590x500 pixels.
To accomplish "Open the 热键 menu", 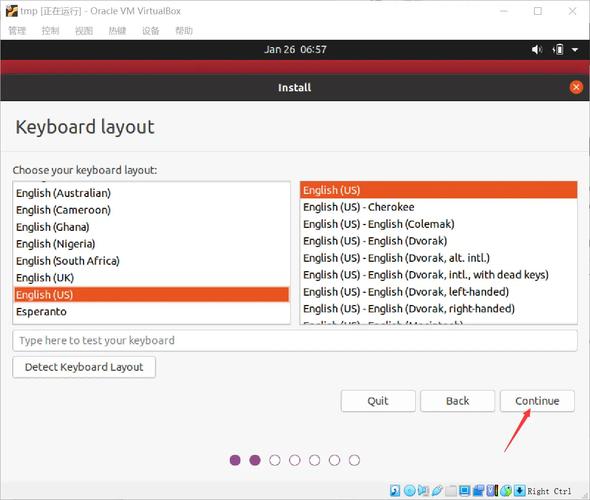I will 117,31.
